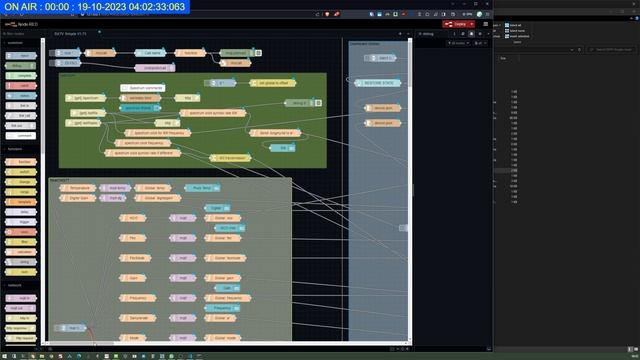This screenshot has height=360, width=640.
Task: Pick the mqtt in node in the palette
Action: click(x=21, y=298)
